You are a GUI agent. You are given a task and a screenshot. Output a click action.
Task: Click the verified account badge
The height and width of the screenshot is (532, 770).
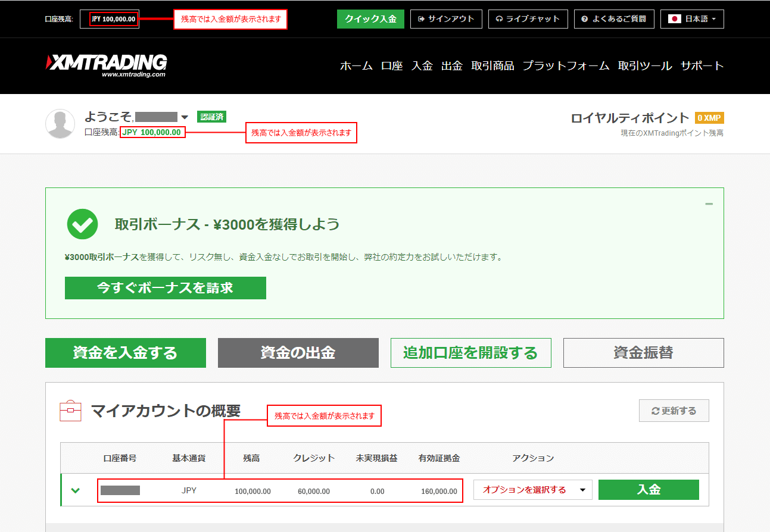211,117
